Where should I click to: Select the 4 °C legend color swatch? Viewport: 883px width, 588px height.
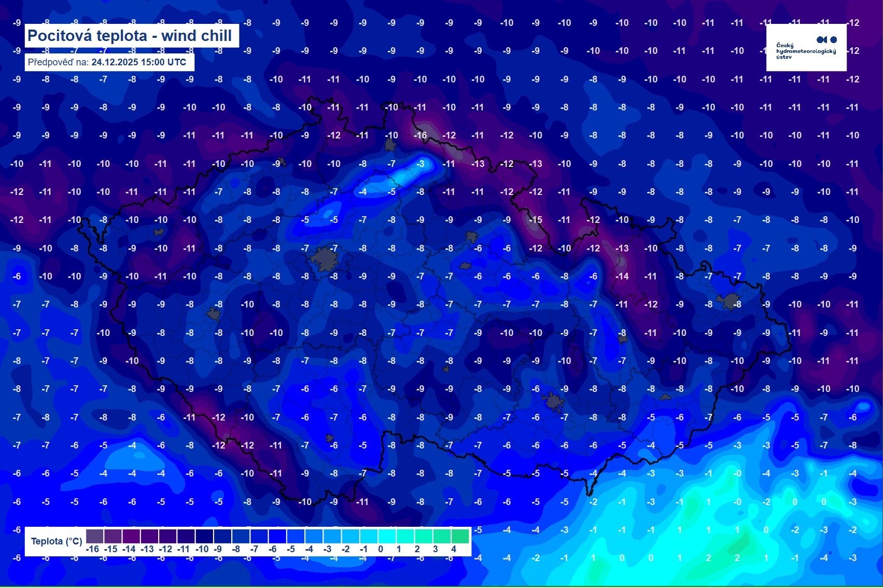point(460,536)
